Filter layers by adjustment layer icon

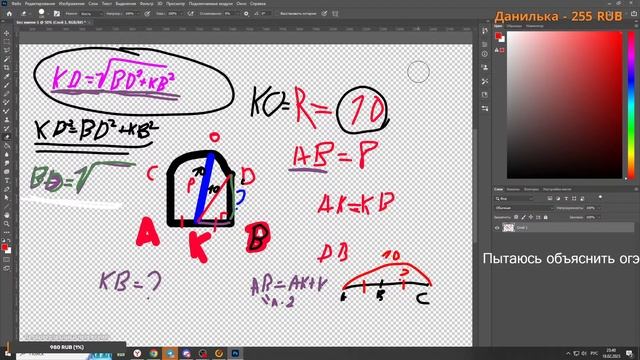coord(558,198)
